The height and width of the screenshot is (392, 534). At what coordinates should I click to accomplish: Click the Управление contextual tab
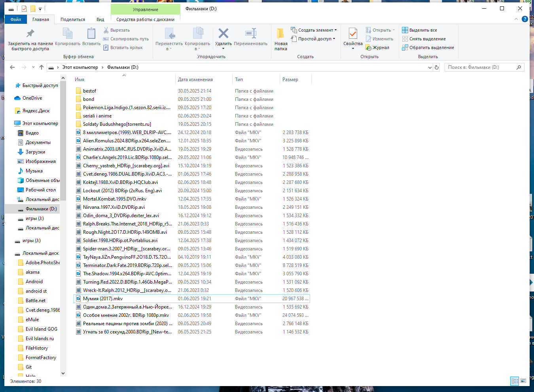coord(145,9)
